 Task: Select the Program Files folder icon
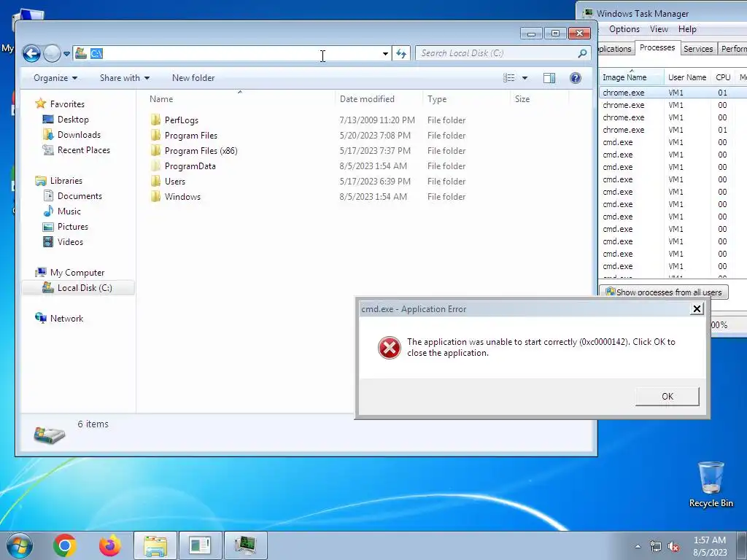[155, 135]
